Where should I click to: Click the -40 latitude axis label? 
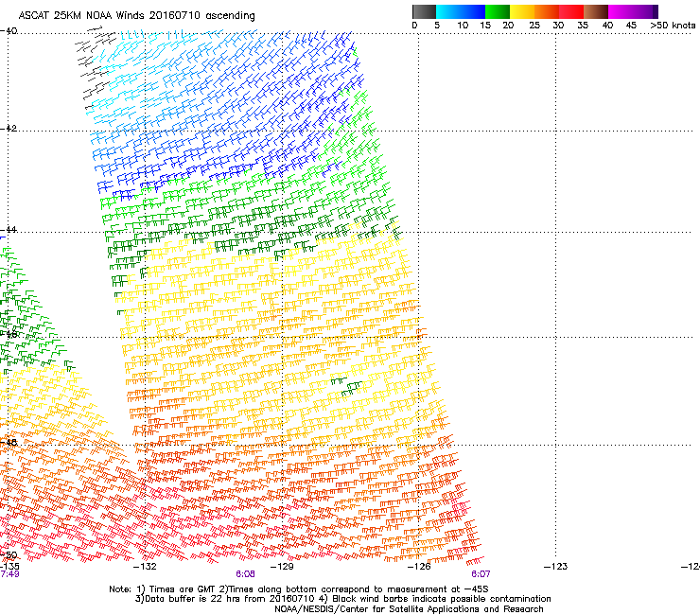9,31
